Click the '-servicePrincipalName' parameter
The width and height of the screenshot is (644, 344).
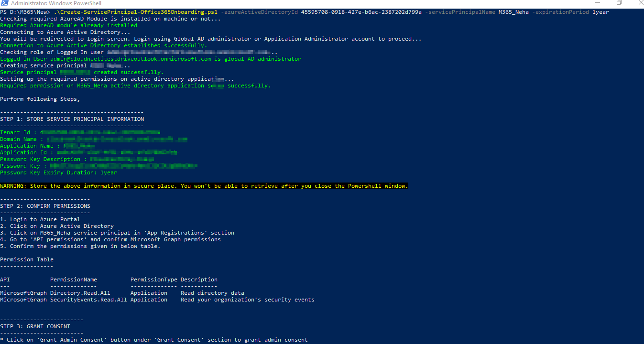pyautogui.click(x=460, y=12)
